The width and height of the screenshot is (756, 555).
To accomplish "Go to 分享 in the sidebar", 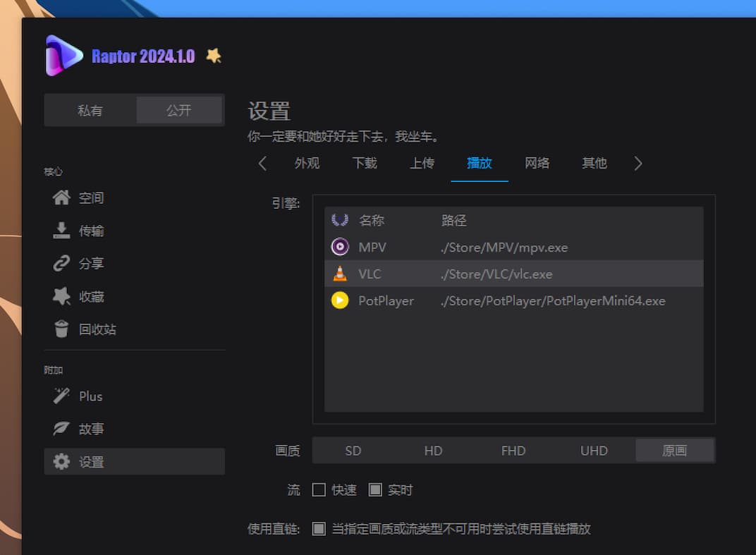I will point(134,263).
